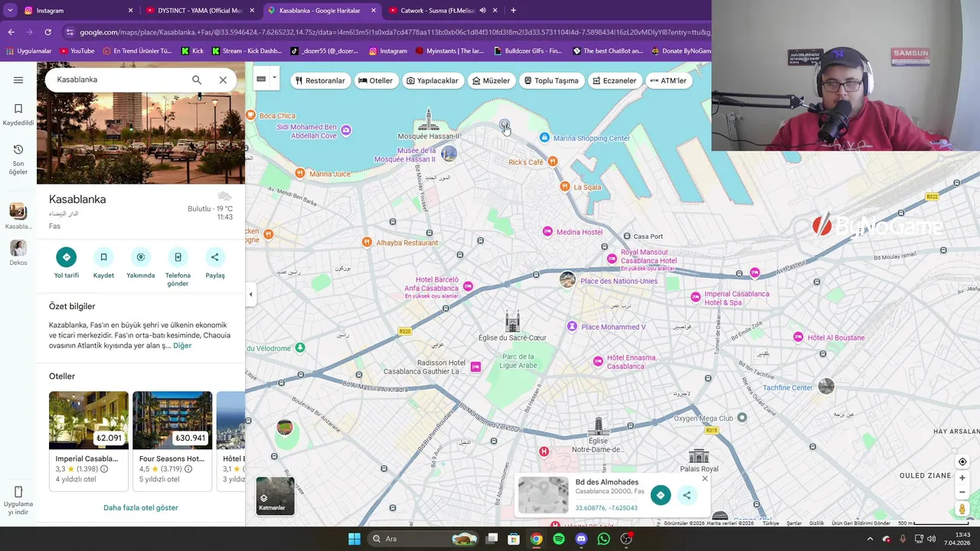Share Kasablanka with Paylaş
The image size is (980, 551).
point(215,262)
